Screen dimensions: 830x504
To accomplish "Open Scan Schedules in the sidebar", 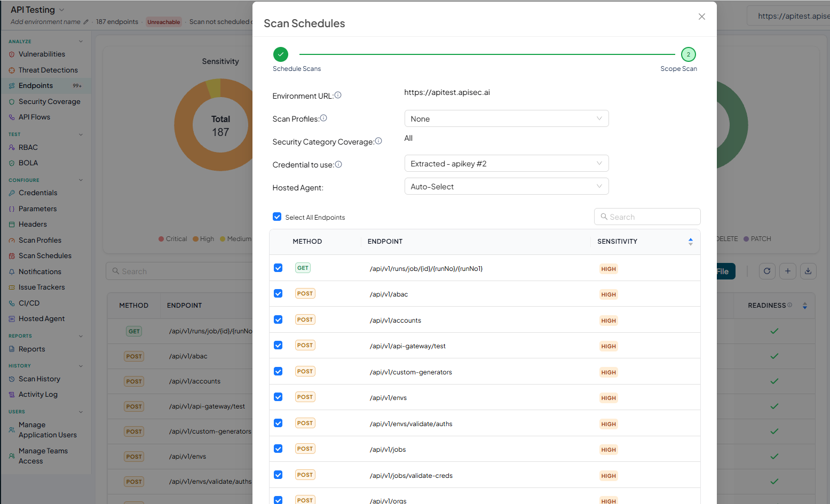I will point(46,256).
